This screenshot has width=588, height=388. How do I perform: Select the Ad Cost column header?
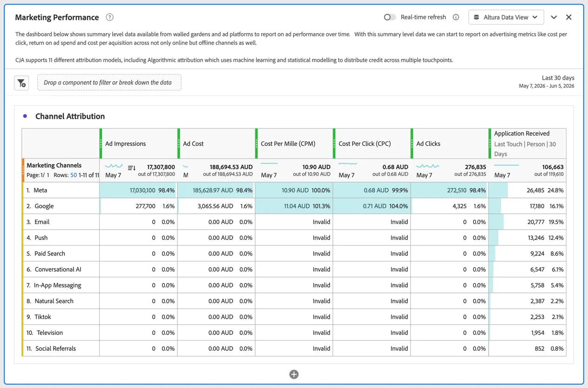click(216, 143)
